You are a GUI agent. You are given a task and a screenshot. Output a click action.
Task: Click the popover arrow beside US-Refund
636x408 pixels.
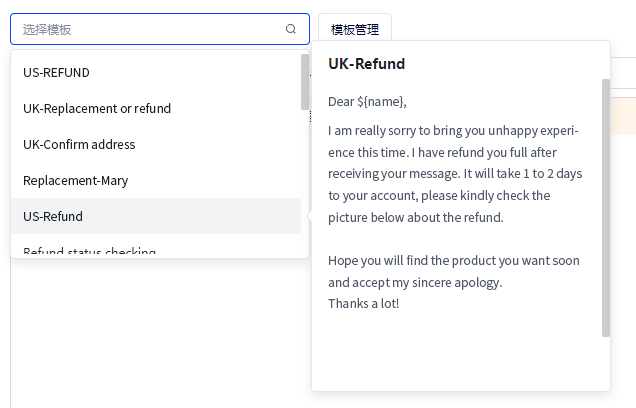[x=308, y=216]
